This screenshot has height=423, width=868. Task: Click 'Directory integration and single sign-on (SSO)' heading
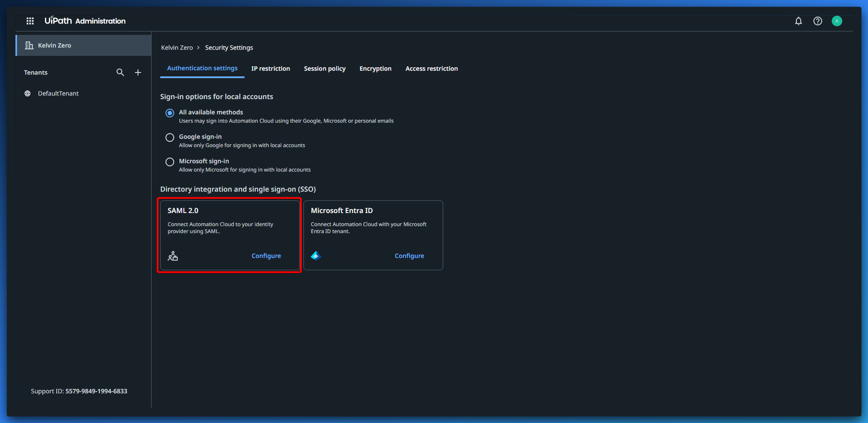pos(238,189)
